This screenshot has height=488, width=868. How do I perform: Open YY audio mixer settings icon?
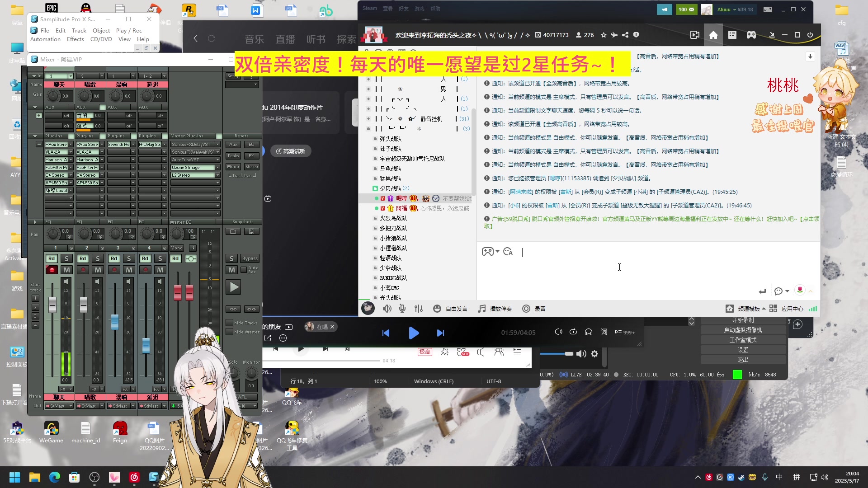click(419, 309)
